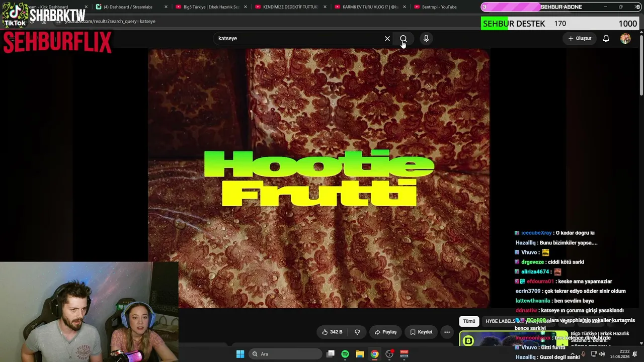Switch to the KARM6 EV TURU VLOG tab

point(370,7)
